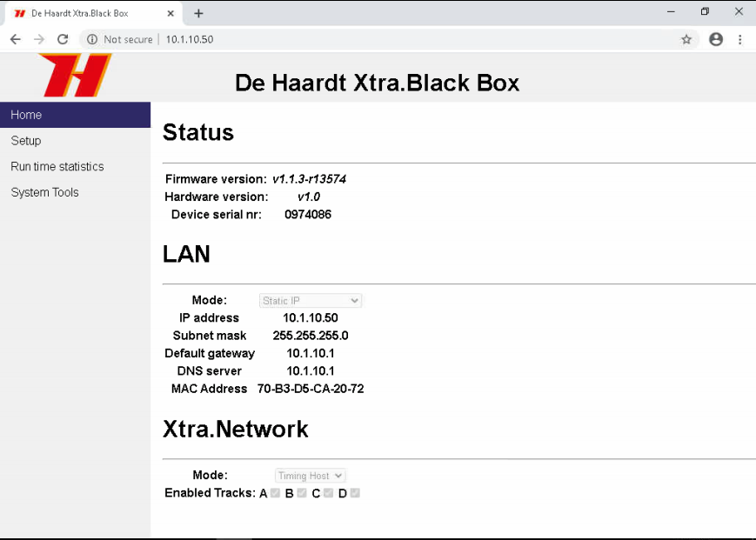The image size is (756, 540).
Task: Click the Enabled Tracks label
Action: pos(210,493)
